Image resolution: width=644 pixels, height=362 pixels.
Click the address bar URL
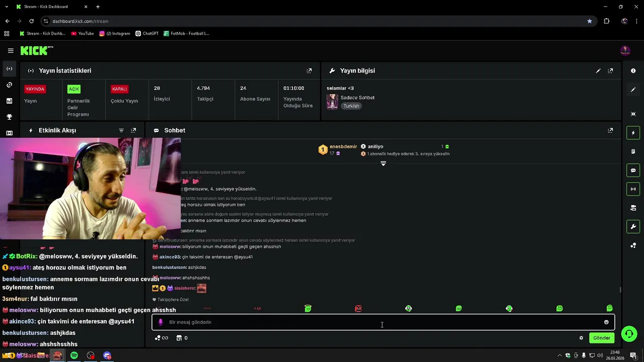point(80,21)
